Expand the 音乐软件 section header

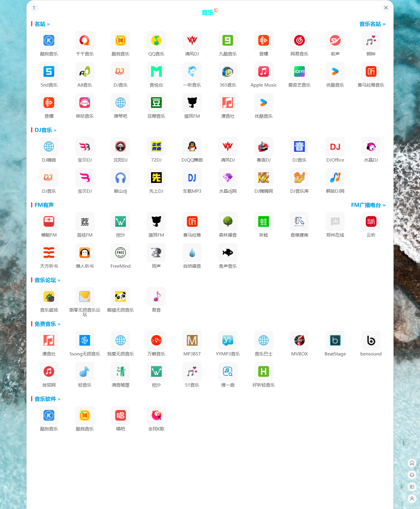point(47,399)
